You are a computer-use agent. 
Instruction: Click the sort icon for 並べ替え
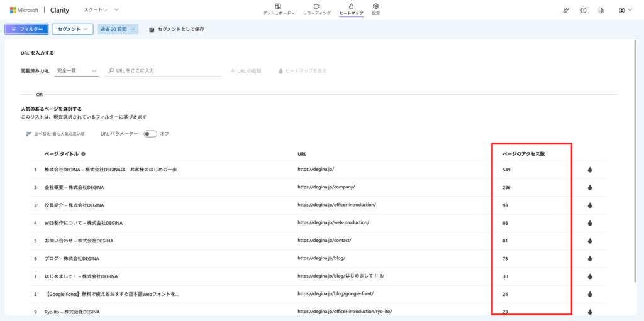pyautogui.click(x=28, y=134)
